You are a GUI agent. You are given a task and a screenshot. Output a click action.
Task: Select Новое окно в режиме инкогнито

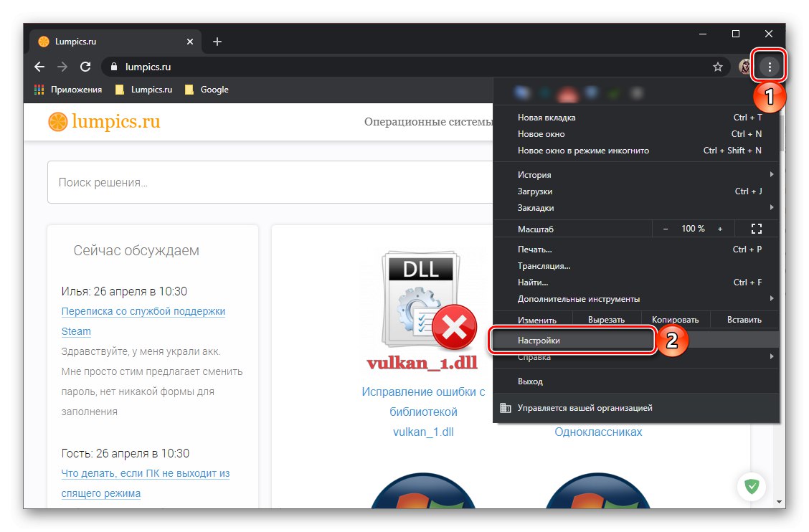click(636, 151)
